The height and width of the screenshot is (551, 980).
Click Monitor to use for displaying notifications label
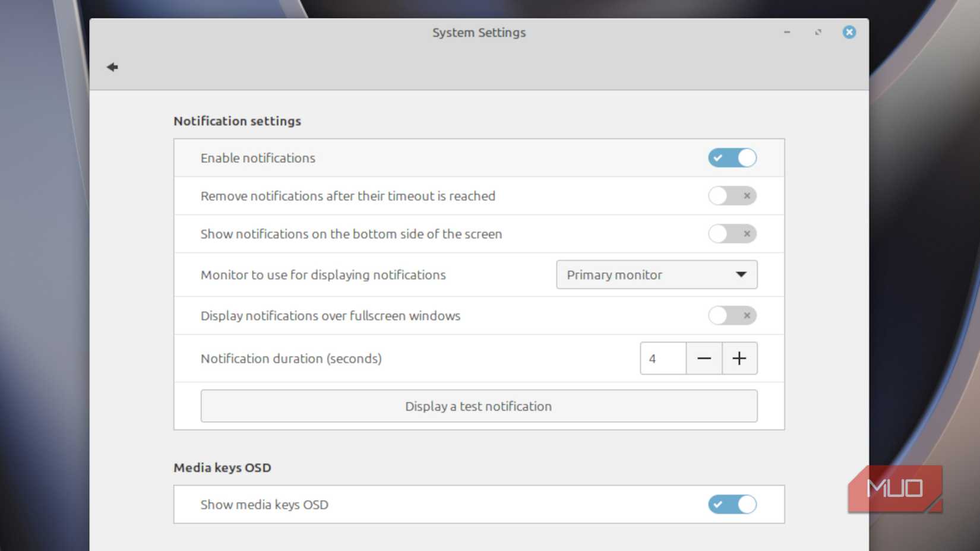(323, 275)
